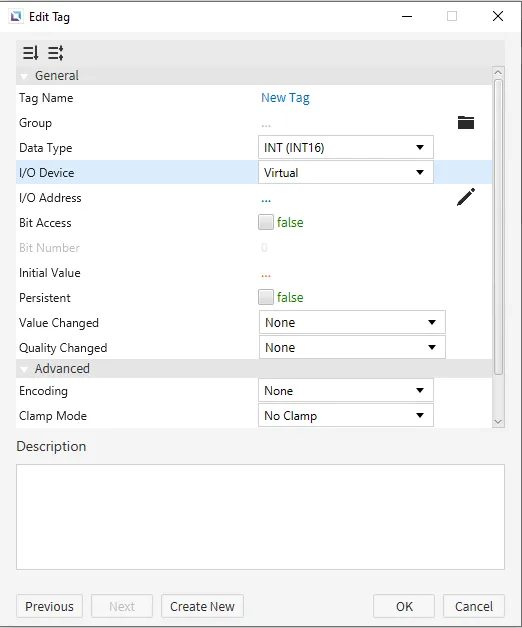Click the Edit Tag app icon in title bar
This screenshot has height=628, width=522.
[16, 16]
